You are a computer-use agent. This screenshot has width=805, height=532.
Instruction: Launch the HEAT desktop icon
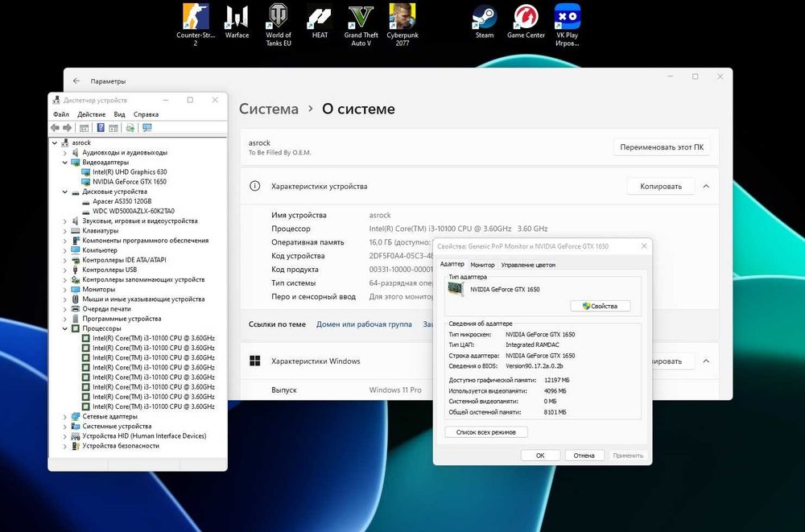click(320, 21)
